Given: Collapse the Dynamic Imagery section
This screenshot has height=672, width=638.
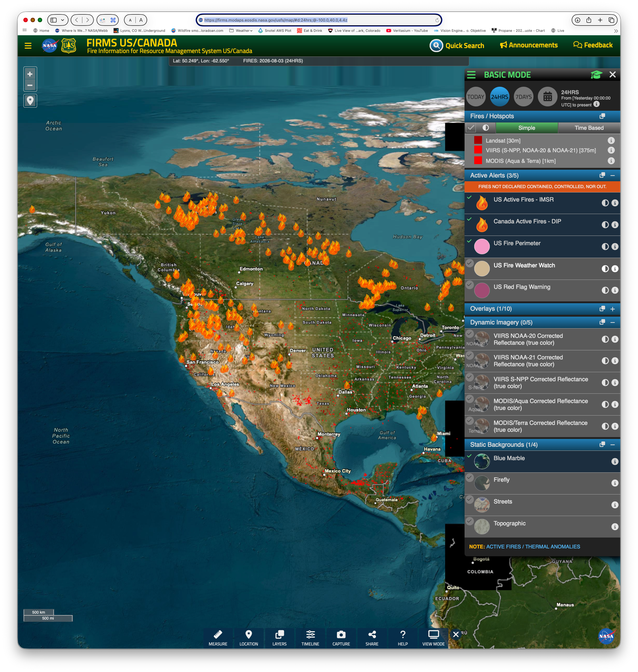Looking at the screenshot, I should pos(612,322).
